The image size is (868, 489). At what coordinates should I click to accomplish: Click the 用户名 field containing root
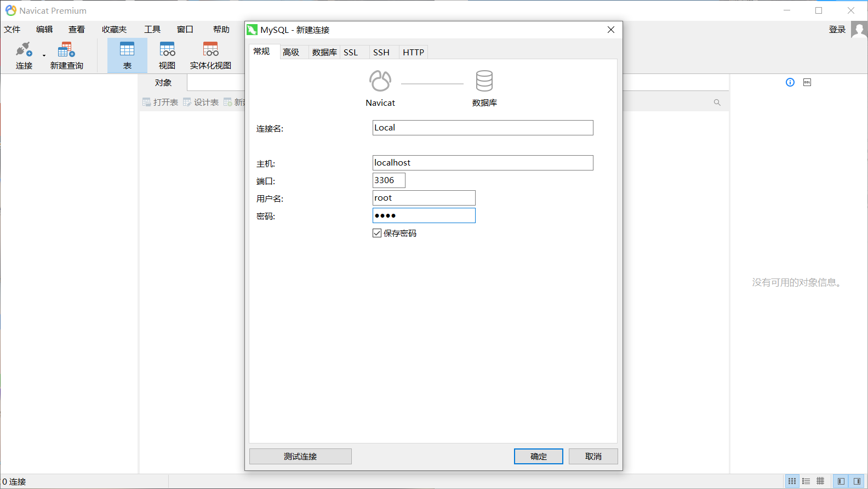424,198
